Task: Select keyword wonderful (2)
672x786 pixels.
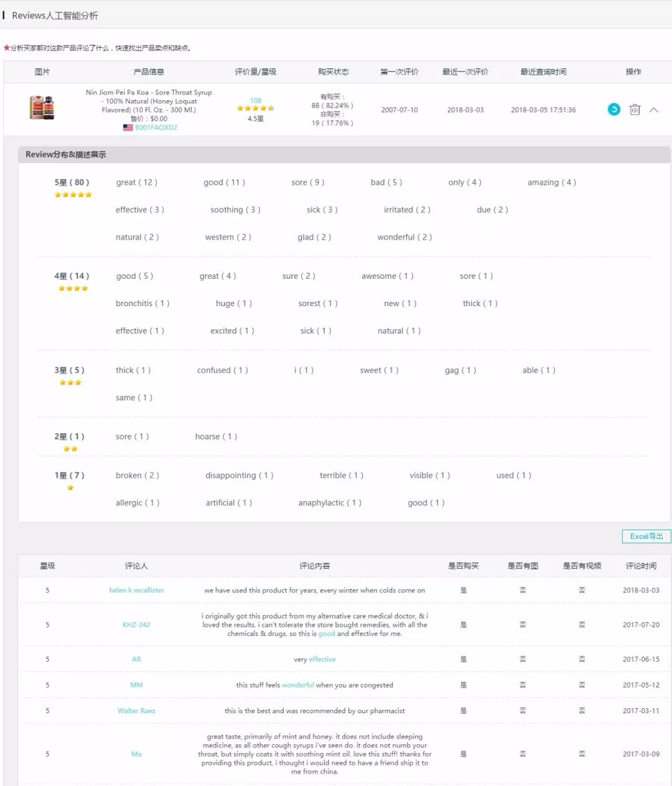Action: coord(404,237)
